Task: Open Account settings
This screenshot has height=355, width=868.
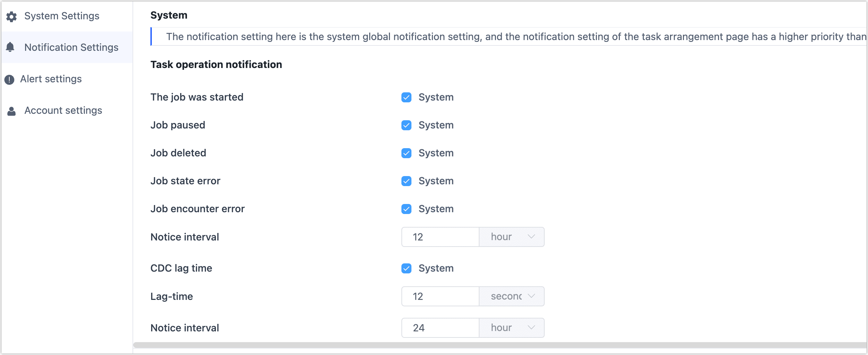Action: (x=63, y=111)
